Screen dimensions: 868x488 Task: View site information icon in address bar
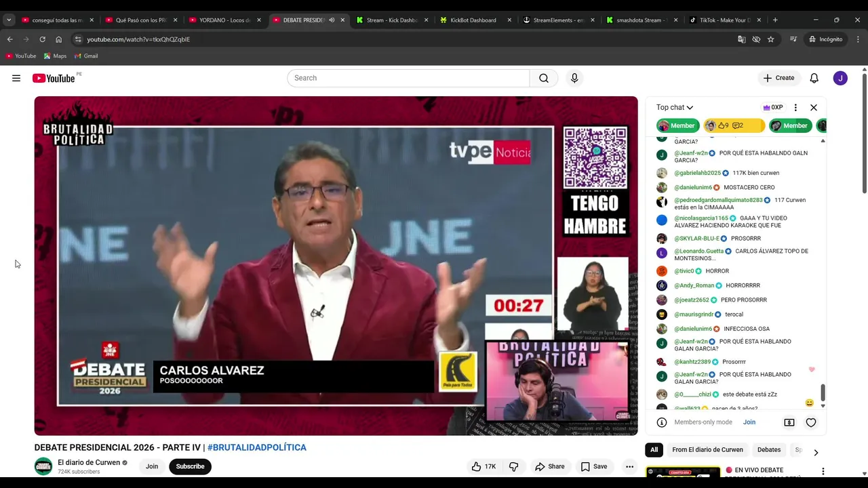click(78, 39)
